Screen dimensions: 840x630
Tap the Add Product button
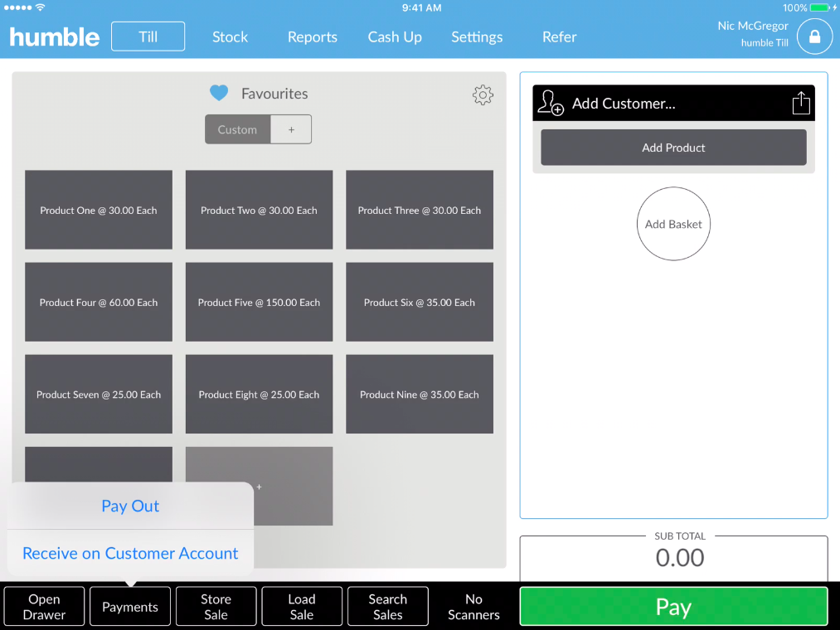673,148
